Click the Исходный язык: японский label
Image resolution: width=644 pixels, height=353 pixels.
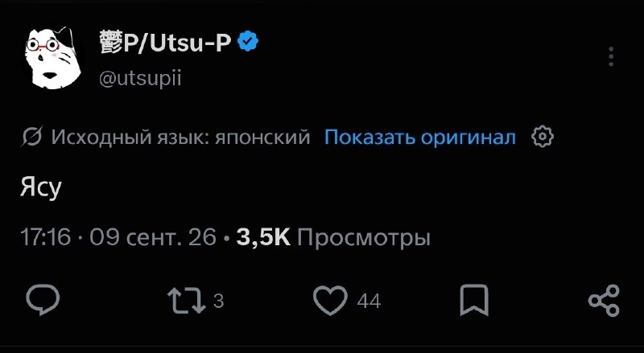(x=180, y=137)
